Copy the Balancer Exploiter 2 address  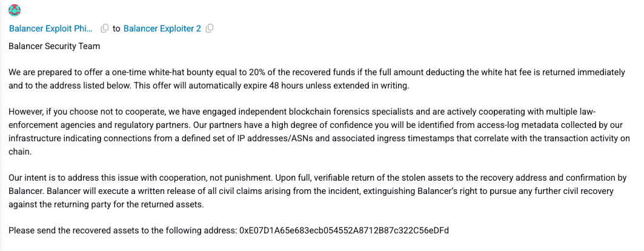210,28
